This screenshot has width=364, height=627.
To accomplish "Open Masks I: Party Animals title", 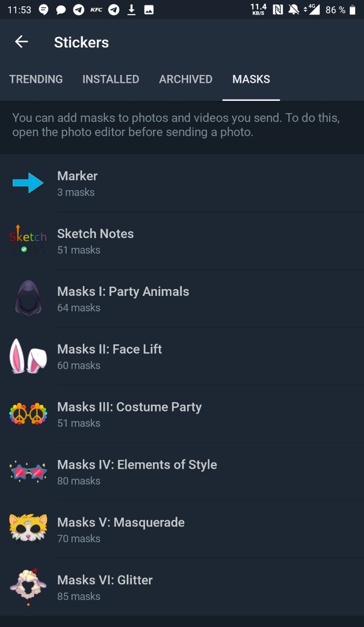I will (123, 291).
